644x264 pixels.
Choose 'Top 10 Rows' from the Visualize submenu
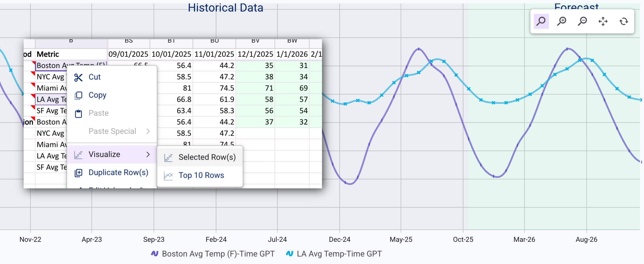point(201,175)
